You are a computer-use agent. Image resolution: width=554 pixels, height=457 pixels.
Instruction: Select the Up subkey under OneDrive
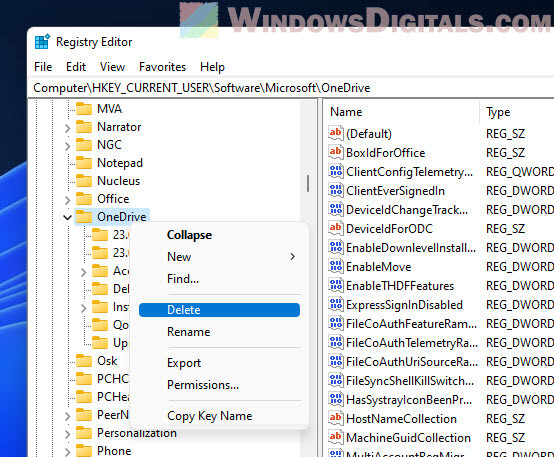click(x=120, y=343)
